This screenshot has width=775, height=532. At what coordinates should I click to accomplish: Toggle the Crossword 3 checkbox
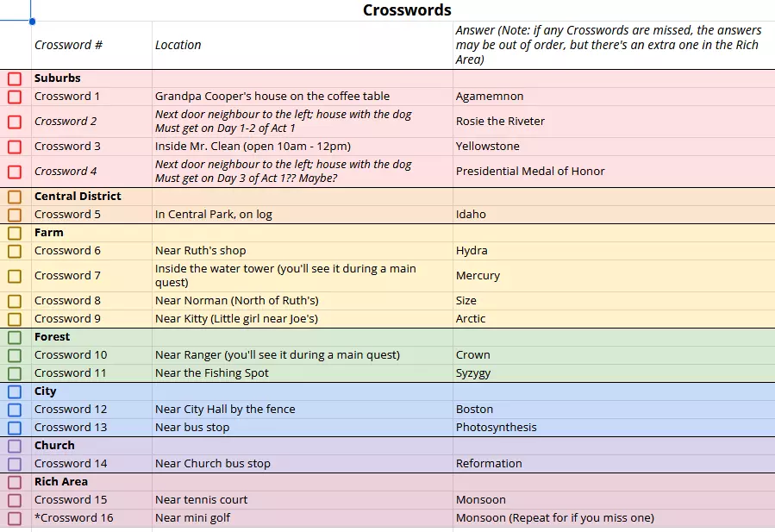coord(15,147)
